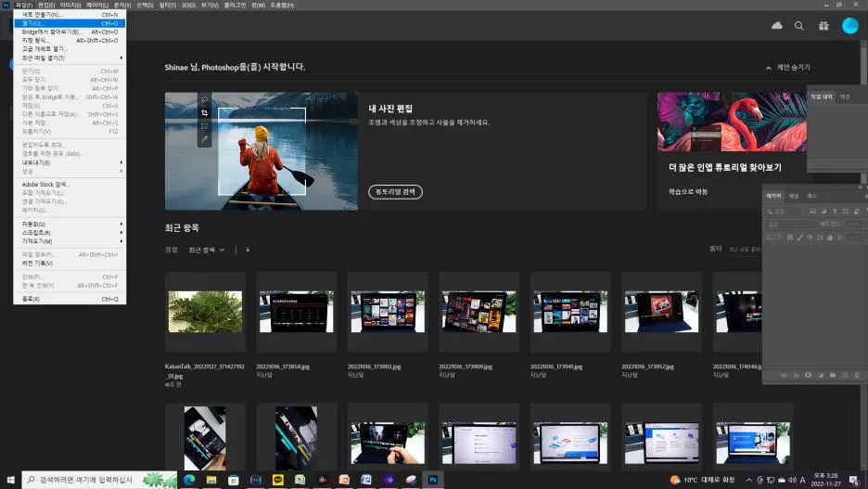Click the cloud documents icon in header
This screenshot has height=489, width=868.
point(777,25)
